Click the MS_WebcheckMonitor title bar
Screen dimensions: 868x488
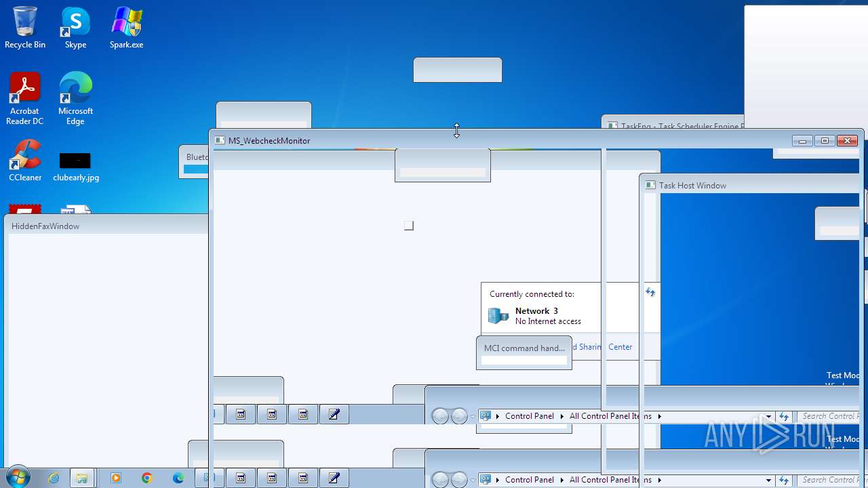(502, 140)
